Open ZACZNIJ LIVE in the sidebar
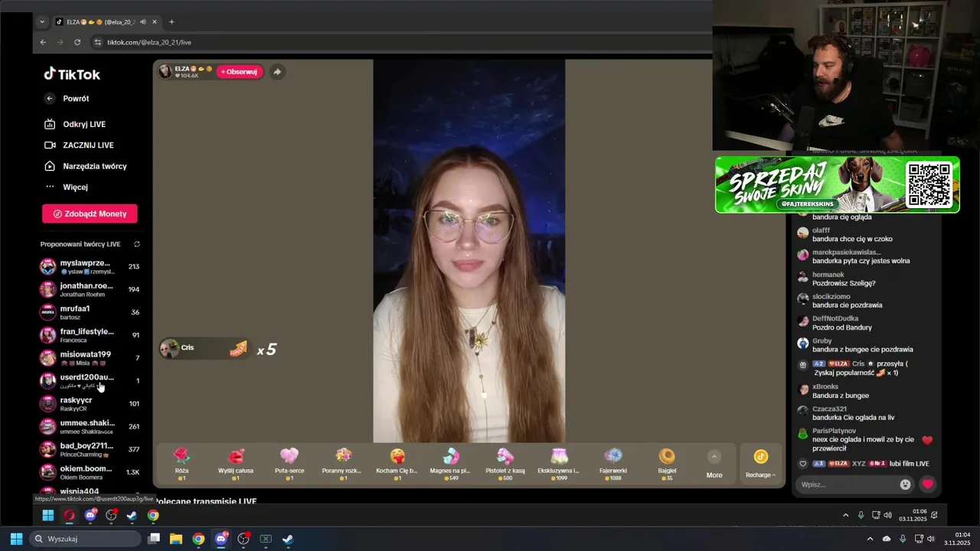The width and height of the screenshot is (980, 551). tap(79, 145)
